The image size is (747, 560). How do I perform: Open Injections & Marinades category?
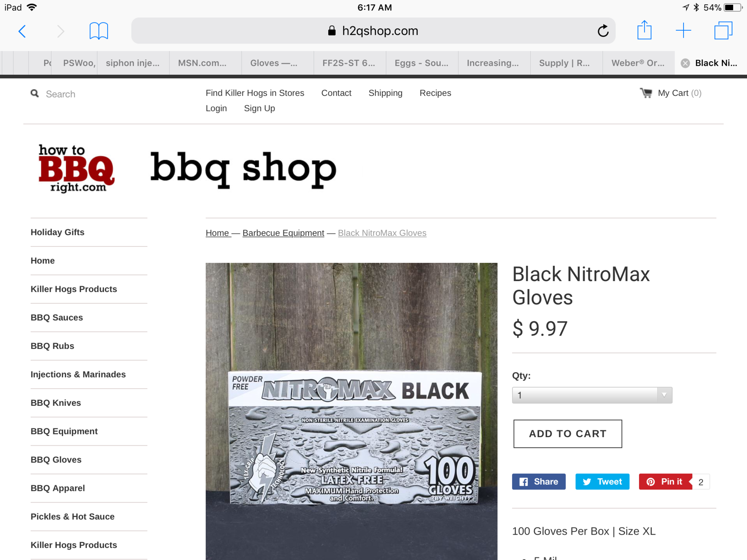[78, 374]
